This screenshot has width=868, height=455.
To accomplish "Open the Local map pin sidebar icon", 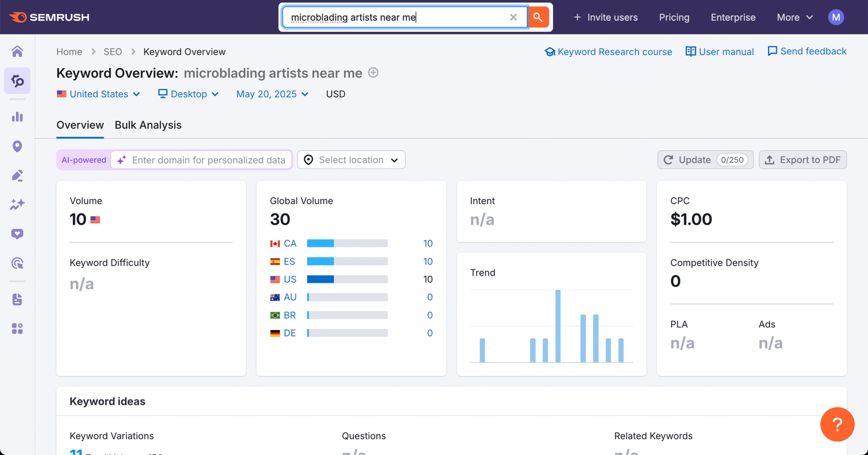I will 17,146.
